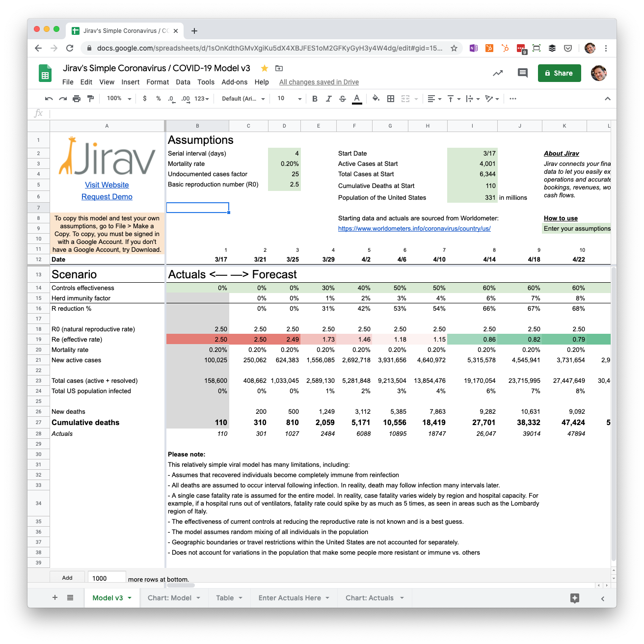This screenshot has width=644, height=644.
Task: Toggle bold formatting
Action: click(x=315, y=99)
